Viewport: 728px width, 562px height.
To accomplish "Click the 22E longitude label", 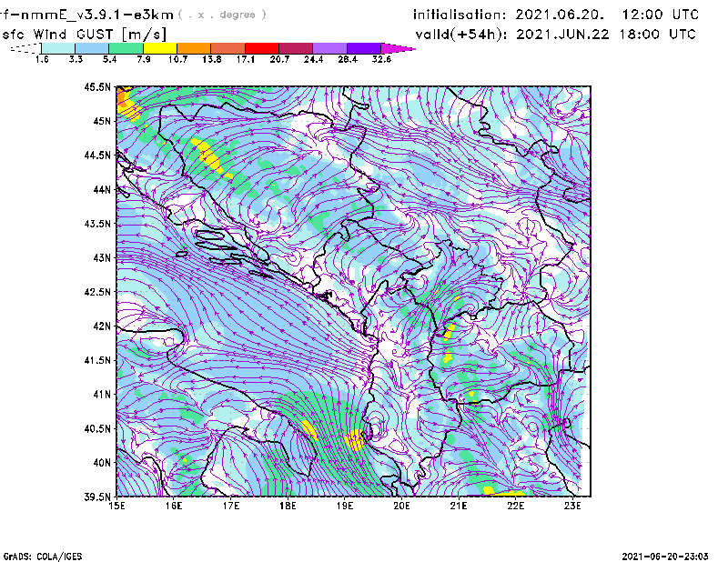I will 515,506.
